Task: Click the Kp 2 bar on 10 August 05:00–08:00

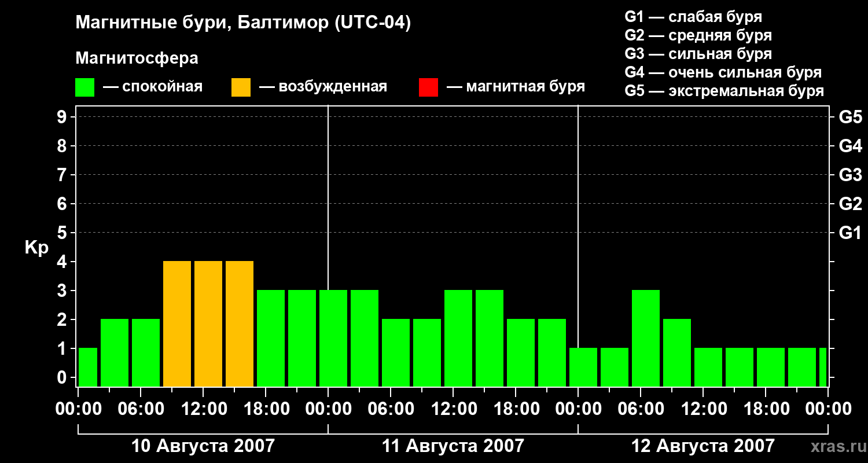Action: coord(146,353)
